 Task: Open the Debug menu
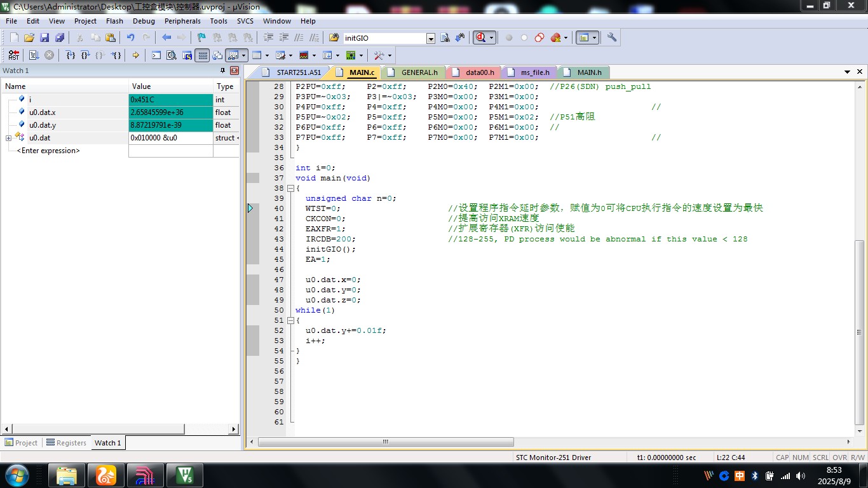point(144,21)
